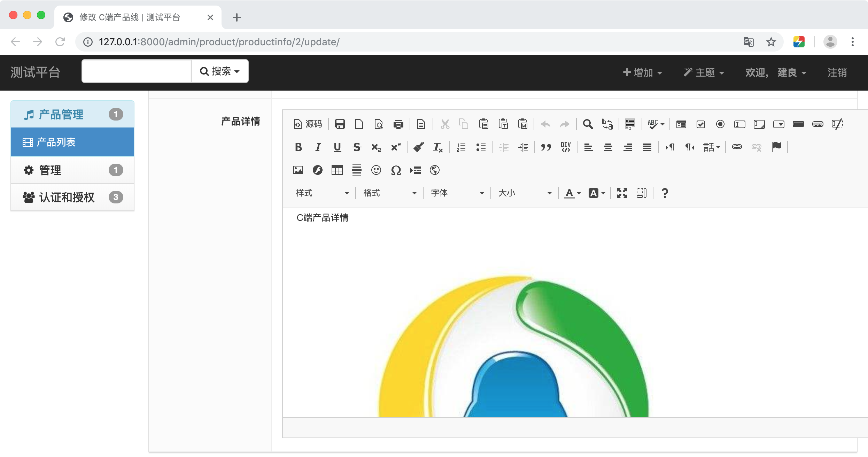Image resolution: width=868 pixels, height=457 pixels.
Task: Insert a form element icon
Action: tap(681, 124)
